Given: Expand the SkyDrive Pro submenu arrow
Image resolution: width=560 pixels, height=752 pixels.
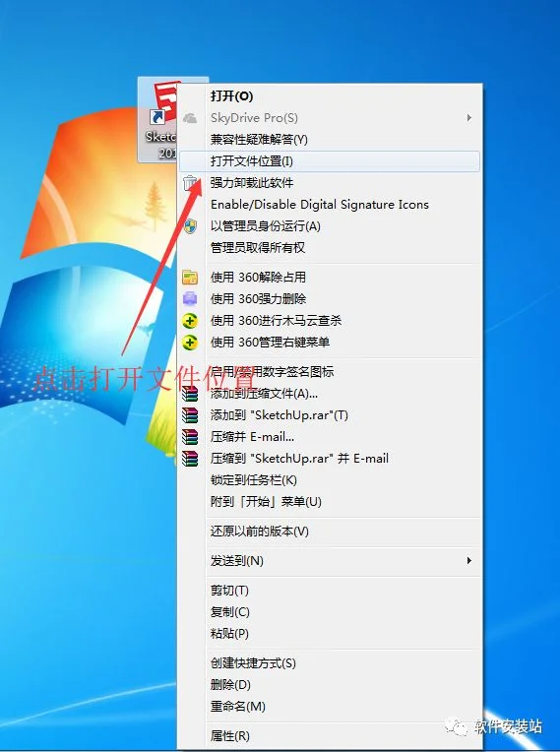Looking at the screenshot, I should pyautogui.click(x=469, y=118).
